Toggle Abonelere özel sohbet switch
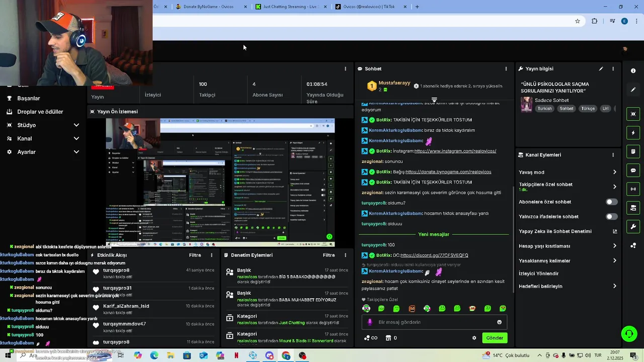The width and height of the screenshot is (644, 362). [x=611, y=202]
